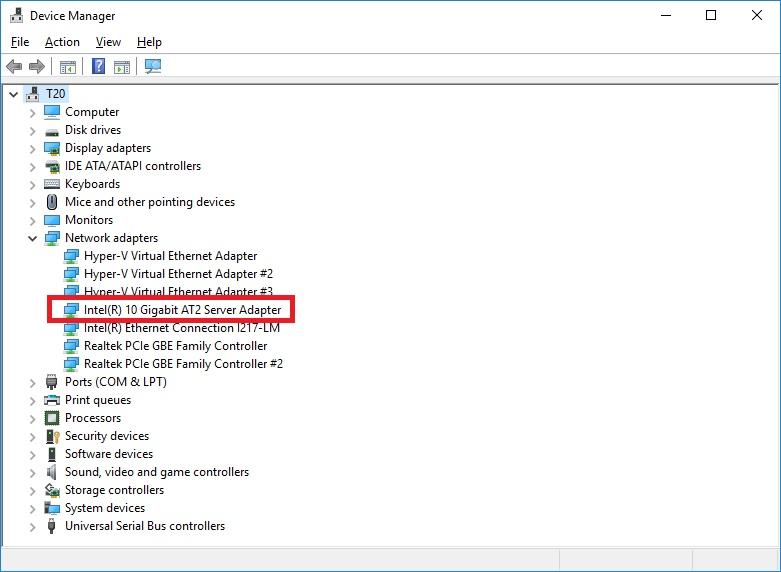
Task: Expand the Processors node arrow
Action: (x=33, y=418)
